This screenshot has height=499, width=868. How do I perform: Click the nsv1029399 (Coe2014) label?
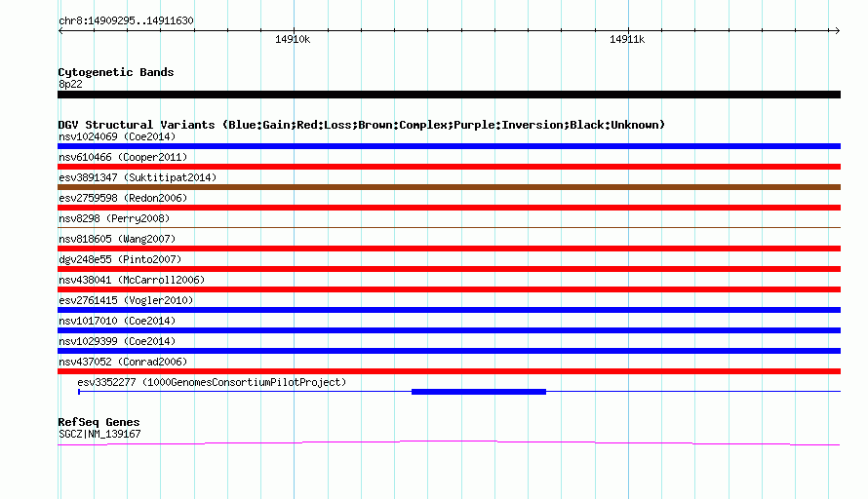(117, 341)
